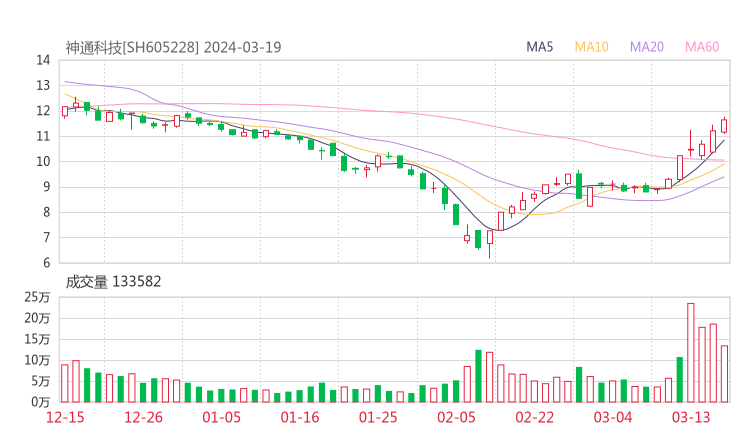Click the 15万 volume axis label
The image size is (740, 440).
[37, 339]
